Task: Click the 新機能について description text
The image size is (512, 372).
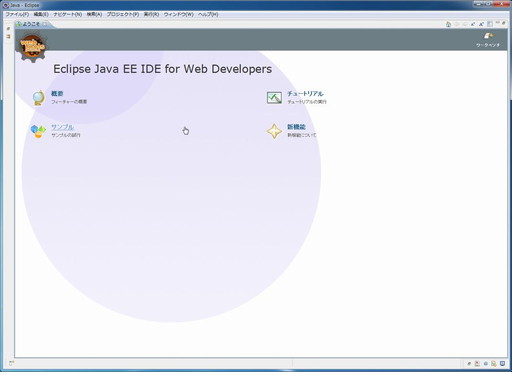Action: pos(302,135)
